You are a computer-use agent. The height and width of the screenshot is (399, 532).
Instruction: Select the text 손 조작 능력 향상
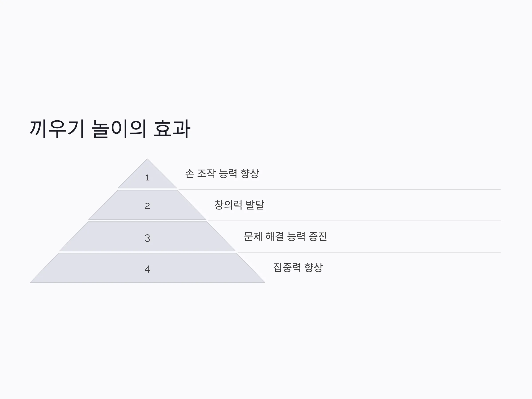point(222,173)
